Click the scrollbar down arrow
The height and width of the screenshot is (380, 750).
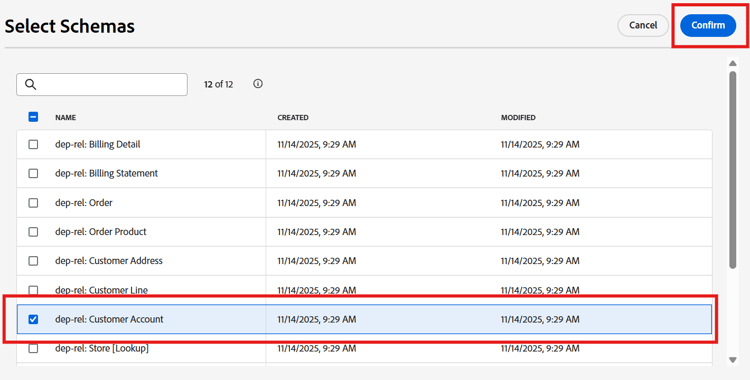tap(732, 360)
